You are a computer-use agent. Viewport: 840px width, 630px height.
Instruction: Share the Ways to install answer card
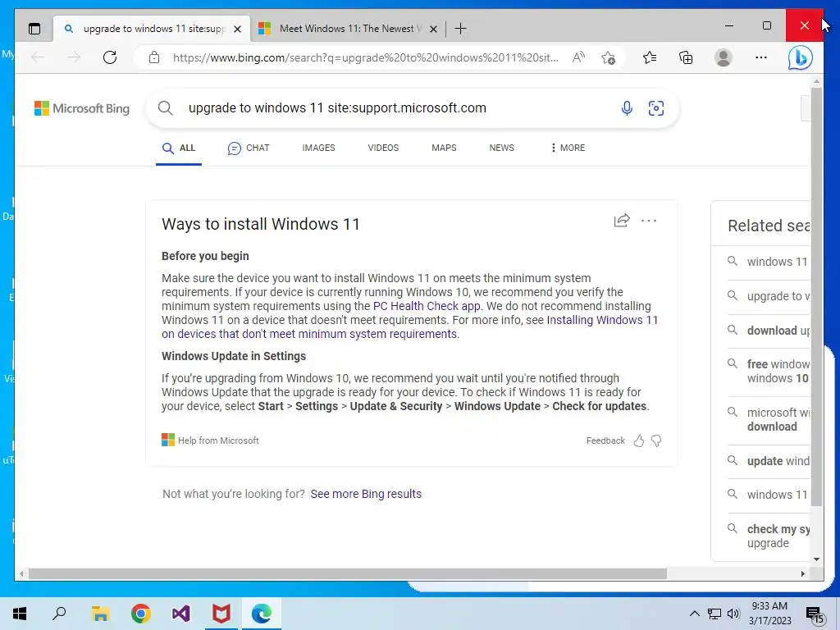tap(622, 220)
